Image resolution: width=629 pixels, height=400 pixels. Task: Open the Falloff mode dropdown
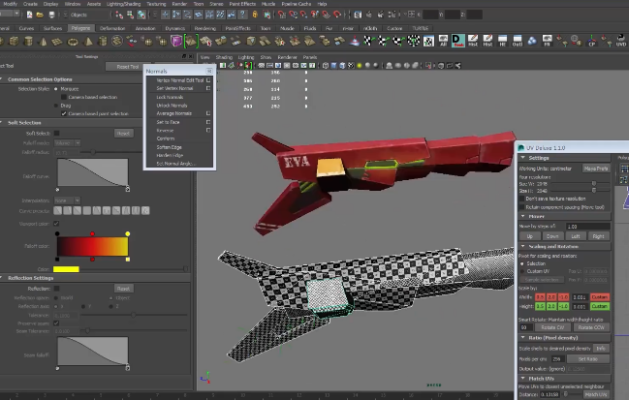[x=67, y=143]
